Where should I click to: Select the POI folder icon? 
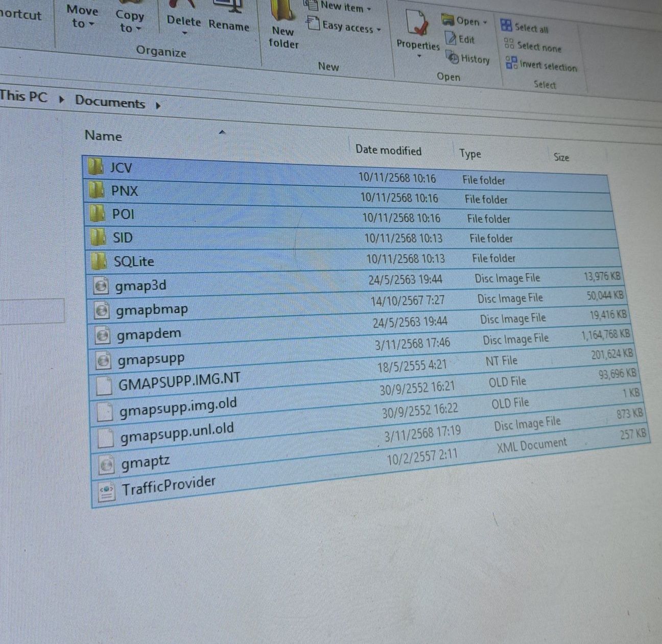pyautogui.click(x=98, y=213)
